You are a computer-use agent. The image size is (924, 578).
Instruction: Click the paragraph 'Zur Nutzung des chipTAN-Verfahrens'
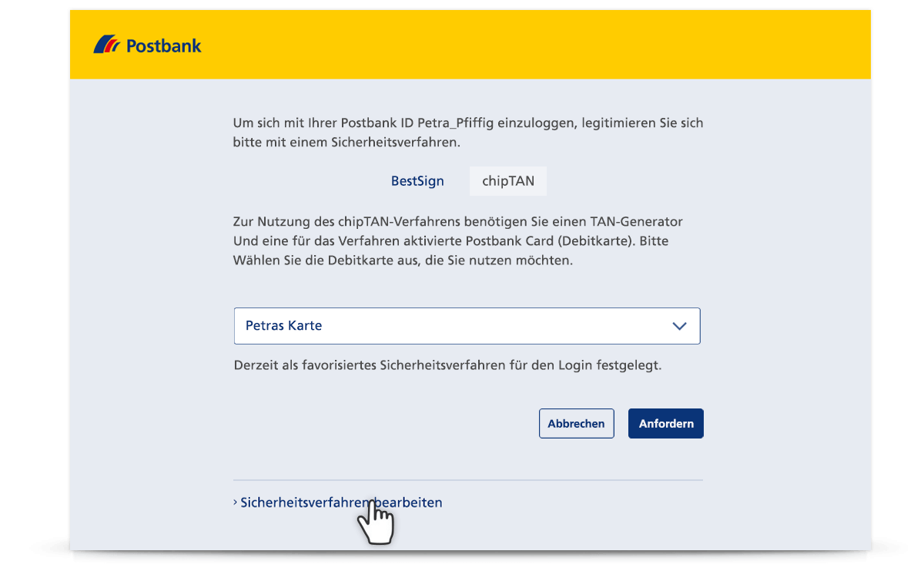(x=458, y=241)
